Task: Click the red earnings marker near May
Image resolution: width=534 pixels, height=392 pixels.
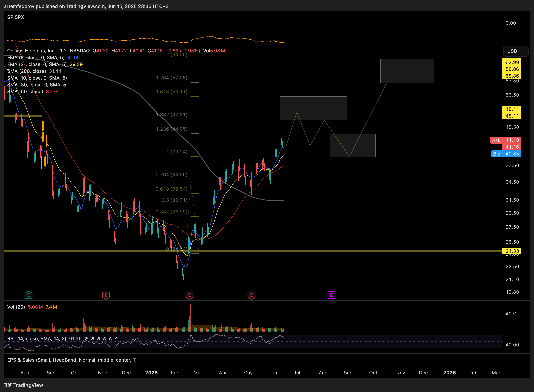Action: pyautogui.click(x=251, y=295)
